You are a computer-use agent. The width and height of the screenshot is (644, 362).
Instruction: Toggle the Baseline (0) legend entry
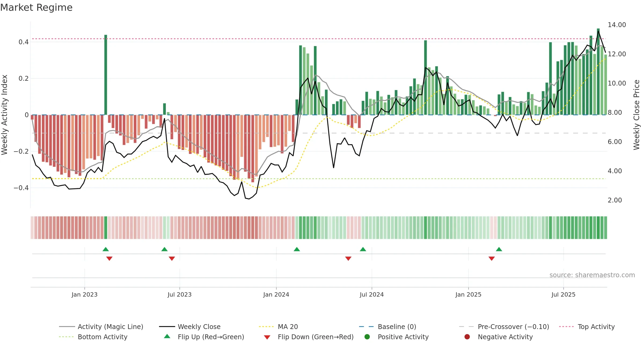387,327
